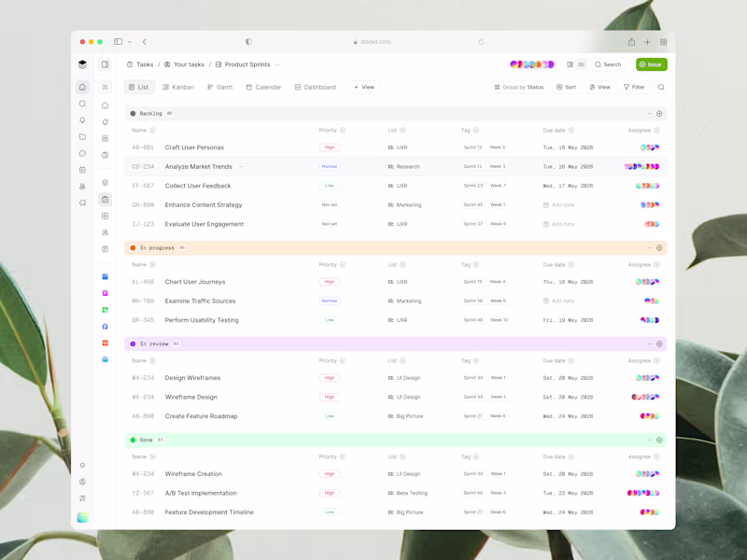The width and height of the screenshot is (747, 560).
Task: Open the settings gear in the left sidebar
Action: click(x=82, y=465)
